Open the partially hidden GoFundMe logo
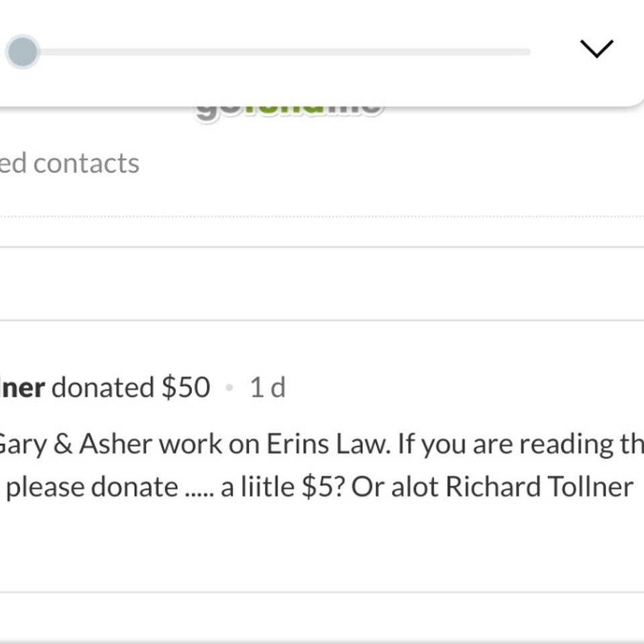The height and width of the screenshot is (644, 644). tap(290, 113)
